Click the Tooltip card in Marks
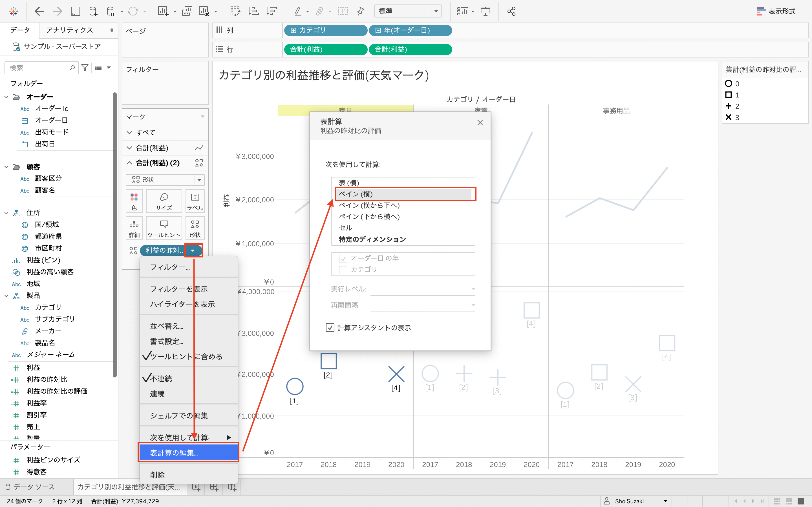The height and width of the screenshot is (507, 812). [164, 228]
